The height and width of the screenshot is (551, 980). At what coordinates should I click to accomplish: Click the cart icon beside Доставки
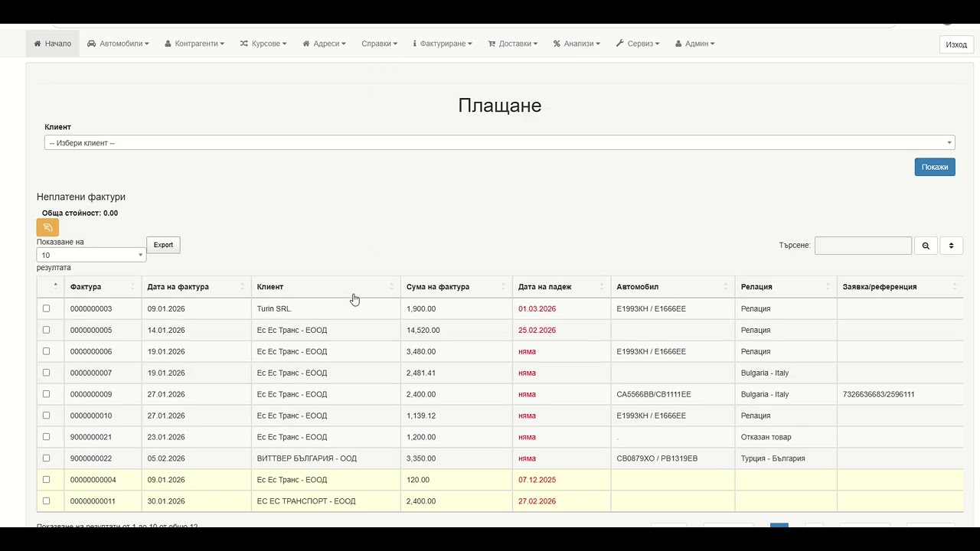click(x=492, y=44)
